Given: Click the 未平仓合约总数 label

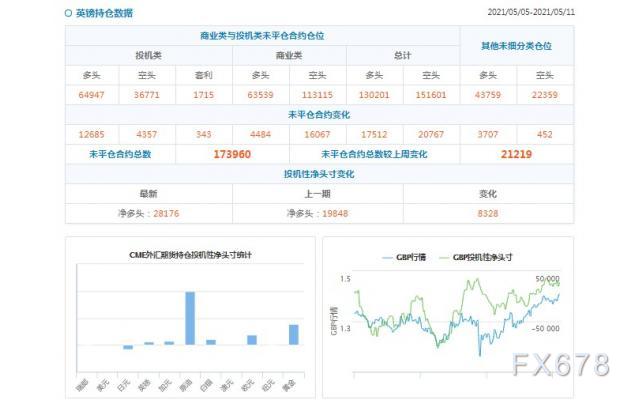Looking at the screenshot, I should [120, 154].
